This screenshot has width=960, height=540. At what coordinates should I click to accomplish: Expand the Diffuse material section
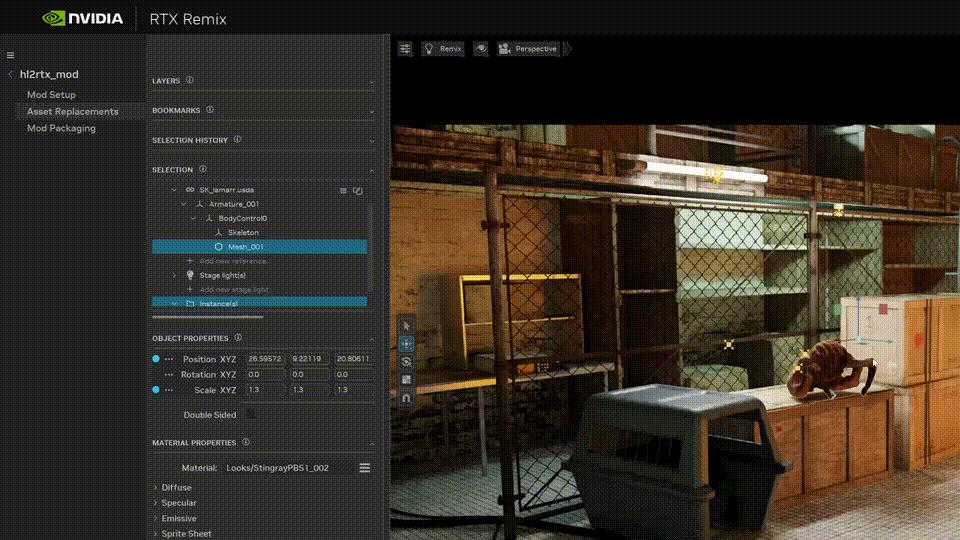[x=156, y=487]
